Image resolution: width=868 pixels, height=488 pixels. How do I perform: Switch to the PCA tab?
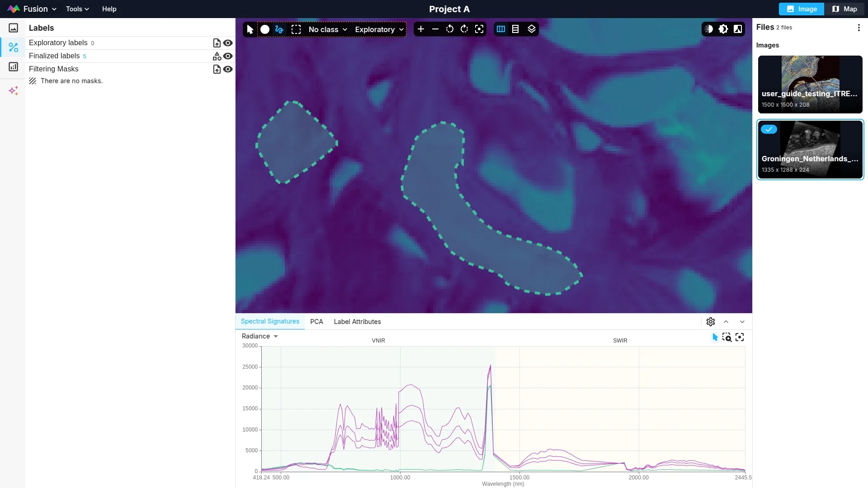point(316,322)
